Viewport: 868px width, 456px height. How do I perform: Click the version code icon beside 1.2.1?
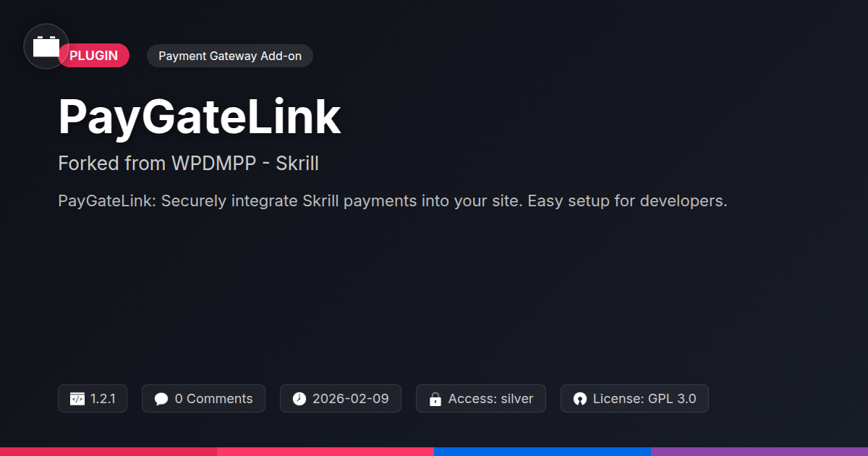pos(77,399)
